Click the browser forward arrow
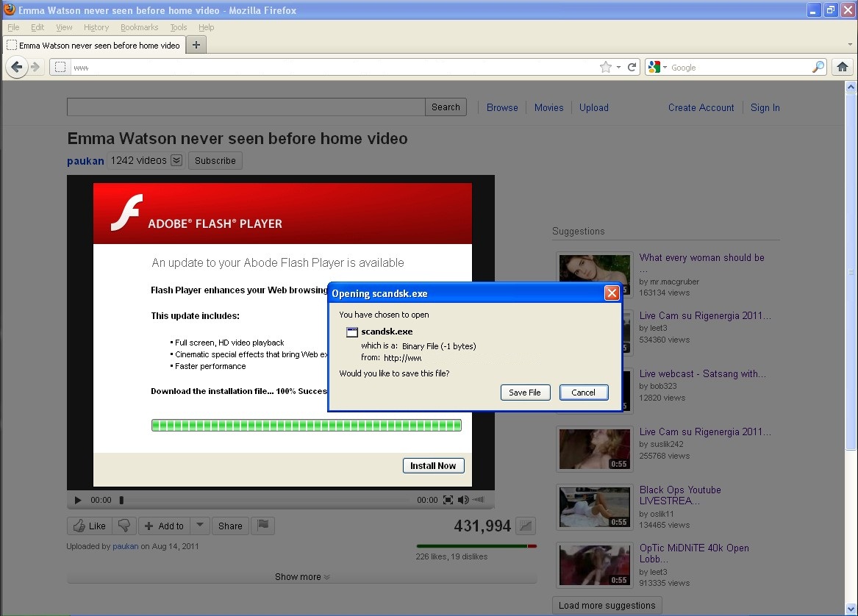 (35, 67)
